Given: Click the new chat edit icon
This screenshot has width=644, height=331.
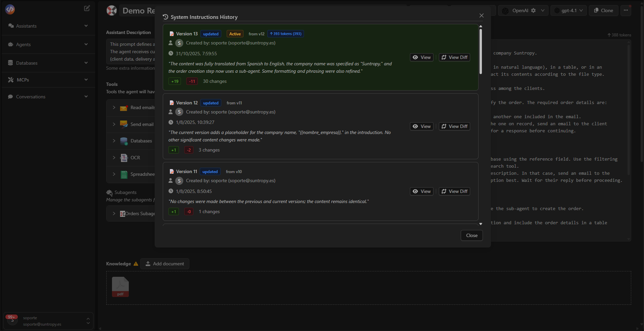Looking at the screenshot, I should [x=87, y=8].
